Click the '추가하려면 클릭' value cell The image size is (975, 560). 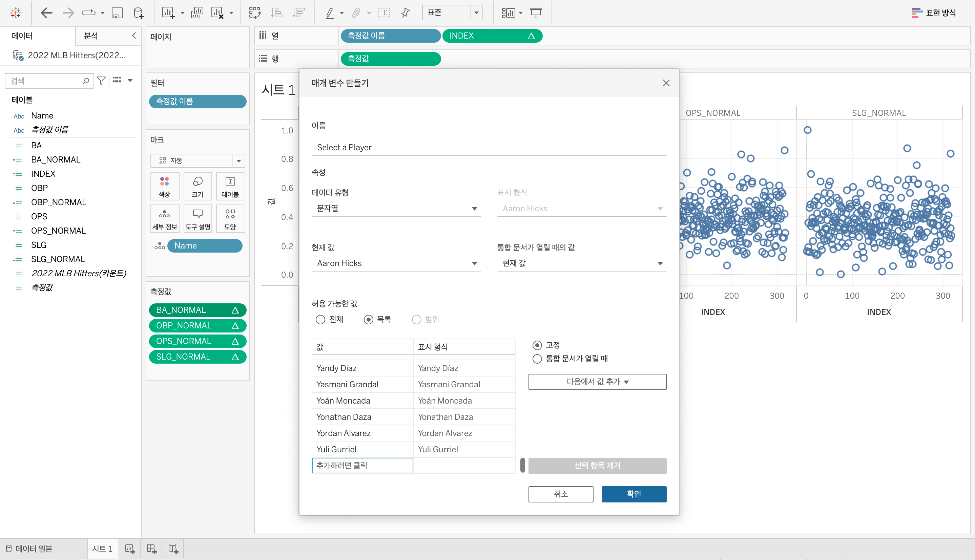pos(362,466)
